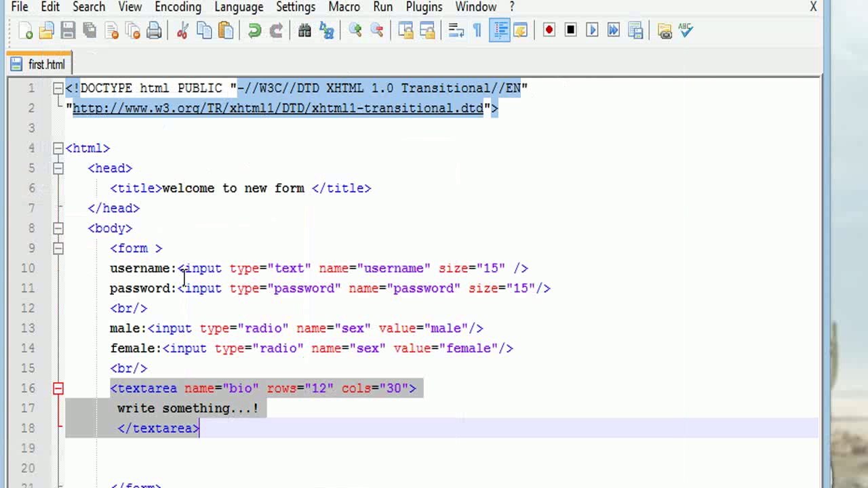Click the Zoom In magnifier icon
The image size is (868, 488).
click(x=355, y=30)
